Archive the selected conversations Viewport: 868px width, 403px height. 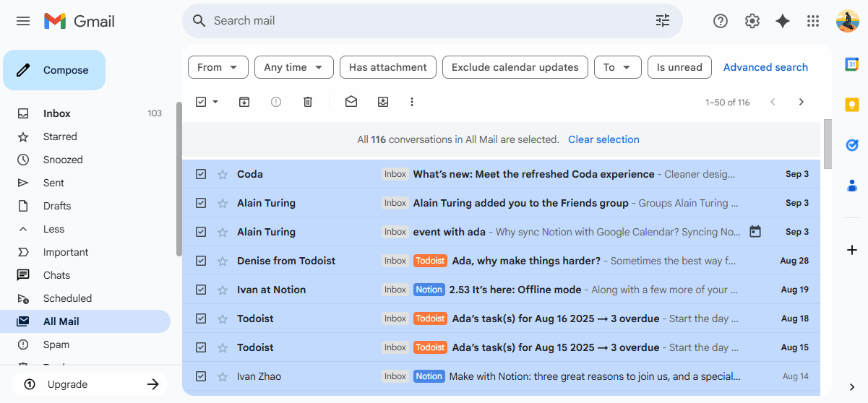click(x=244, y=102)
